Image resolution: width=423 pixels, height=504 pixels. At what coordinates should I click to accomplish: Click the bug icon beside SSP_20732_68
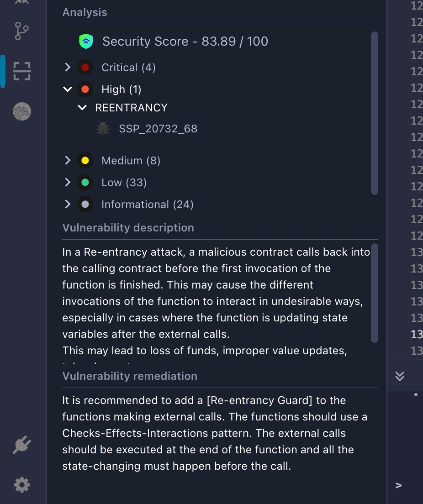tap(103, 128)
